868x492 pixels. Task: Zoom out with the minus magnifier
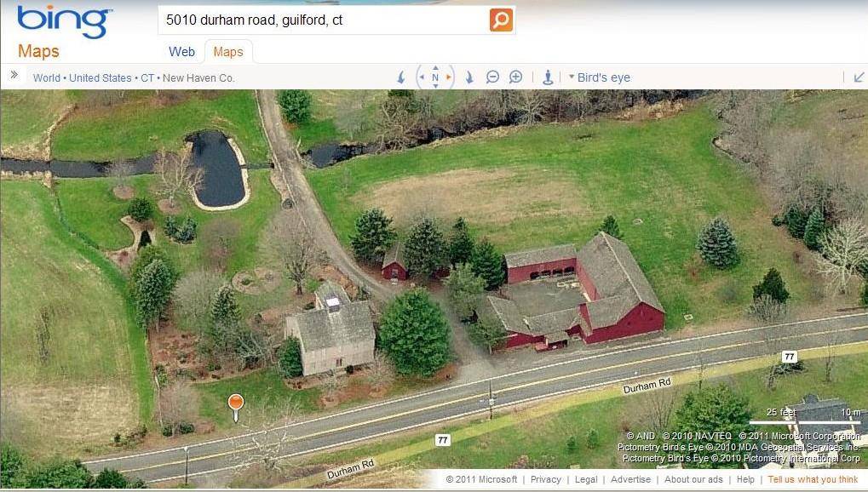point(492,77)
